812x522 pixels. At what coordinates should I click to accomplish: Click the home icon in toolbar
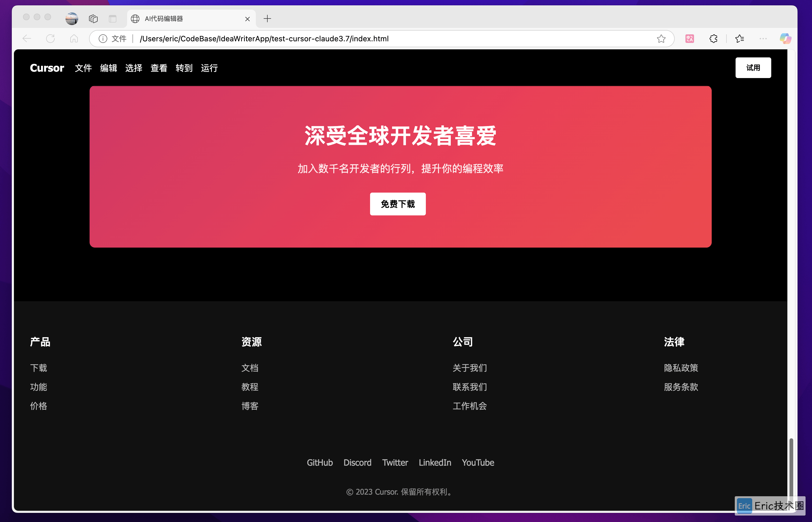click(x=74, y=39)
